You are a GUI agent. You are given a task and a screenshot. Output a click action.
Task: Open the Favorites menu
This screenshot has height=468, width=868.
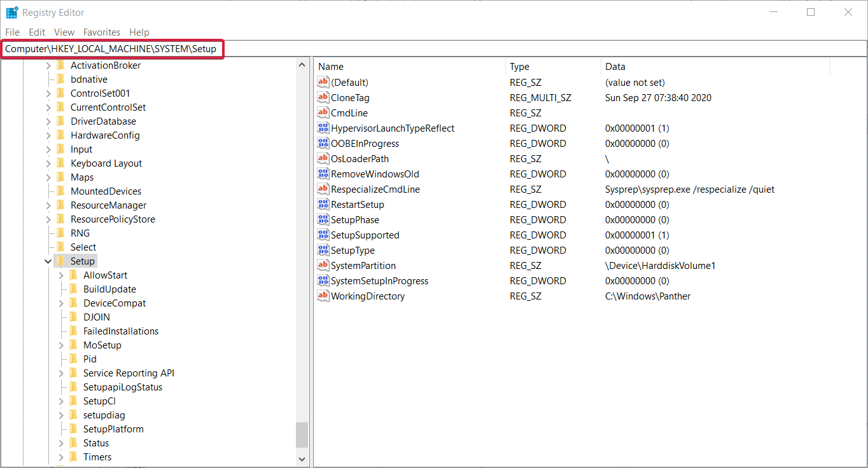(102, 32)
